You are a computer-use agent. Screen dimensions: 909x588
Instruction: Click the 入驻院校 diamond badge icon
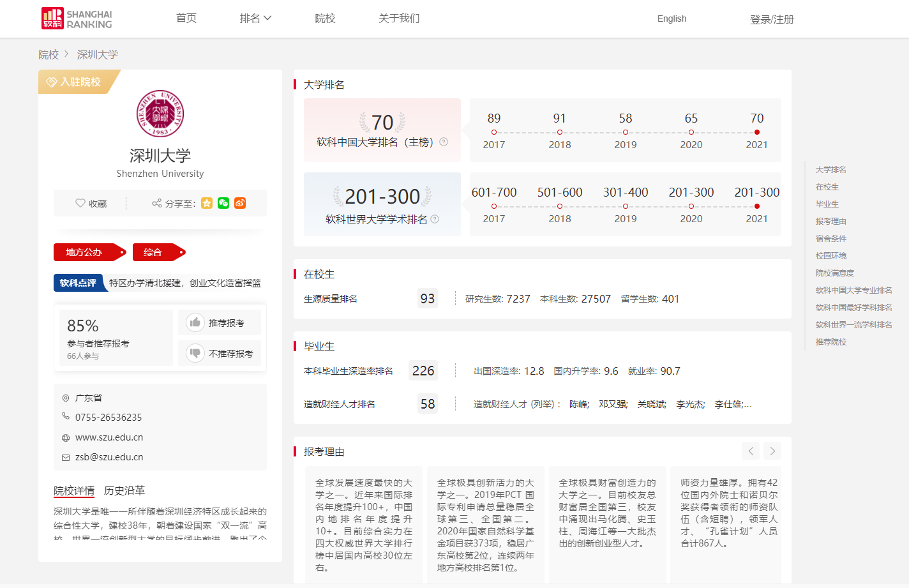[x=52, y=82]
